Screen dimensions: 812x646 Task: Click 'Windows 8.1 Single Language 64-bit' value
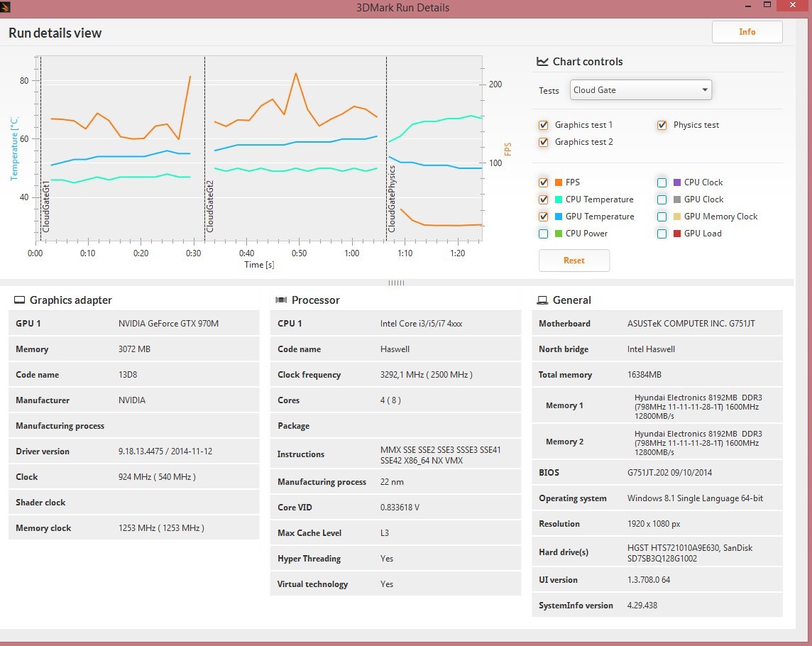point(695,498)
